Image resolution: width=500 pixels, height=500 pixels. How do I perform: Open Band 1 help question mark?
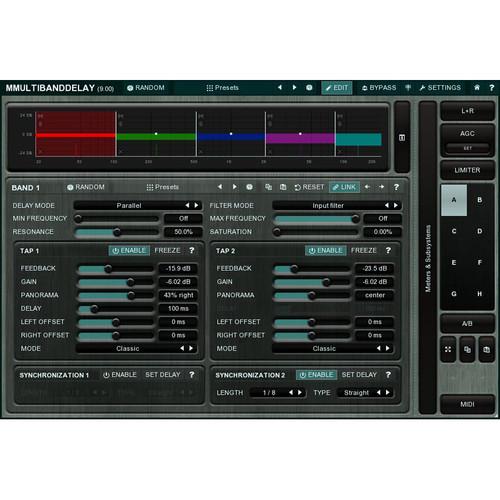396,187
